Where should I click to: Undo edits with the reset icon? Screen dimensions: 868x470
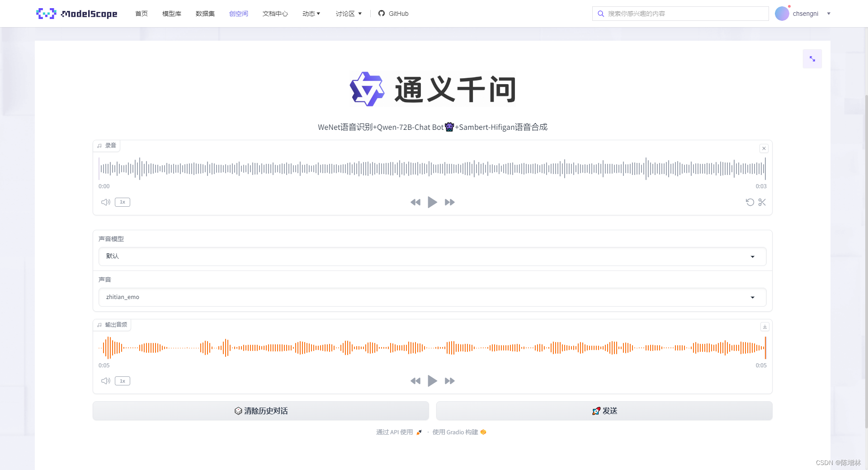click(750, 202)
